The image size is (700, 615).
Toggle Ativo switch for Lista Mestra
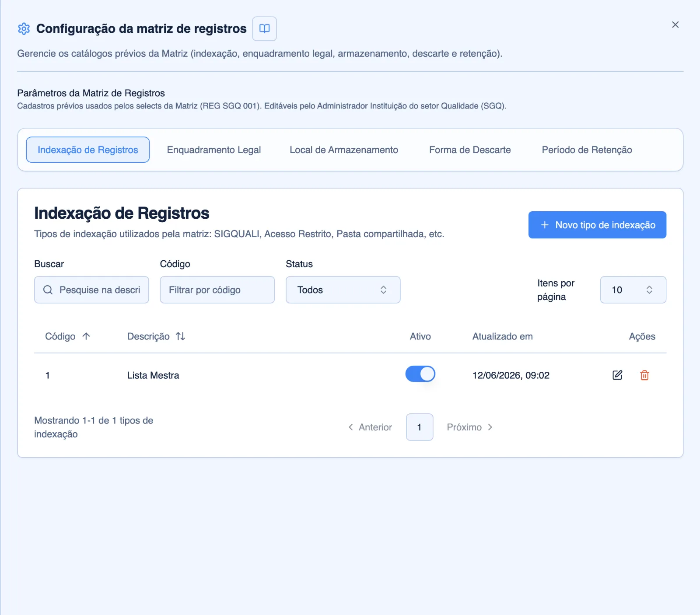[x=420, y=374]
